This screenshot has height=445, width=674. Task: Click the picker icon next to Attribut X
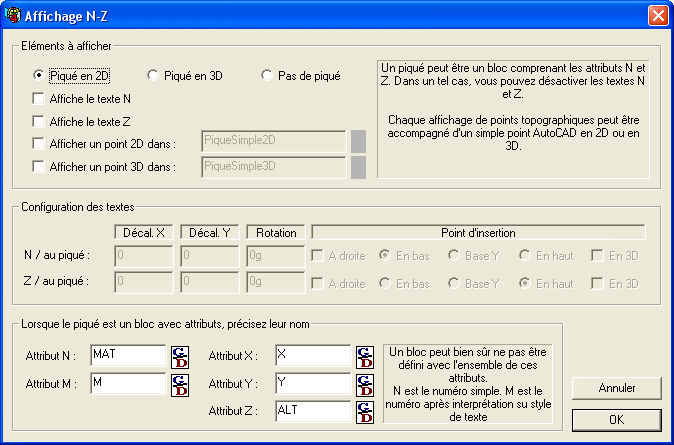[x=365, y=356]
